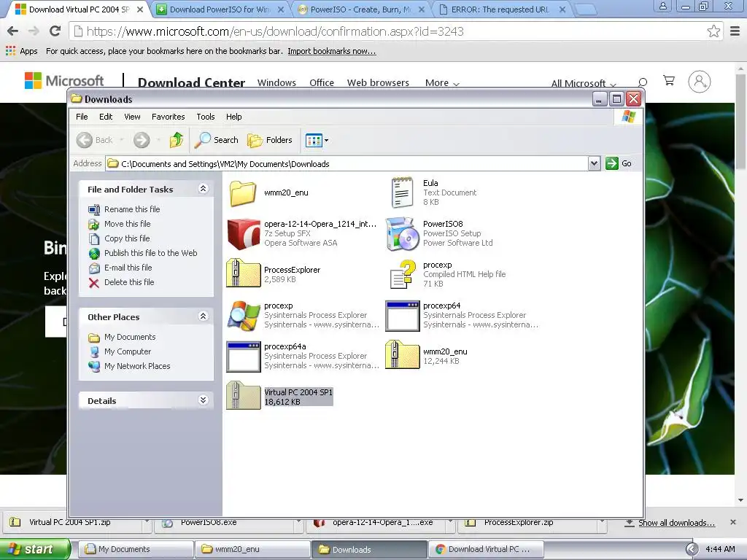Switch to ERROR: The requested URL tab

coord(501,9)
